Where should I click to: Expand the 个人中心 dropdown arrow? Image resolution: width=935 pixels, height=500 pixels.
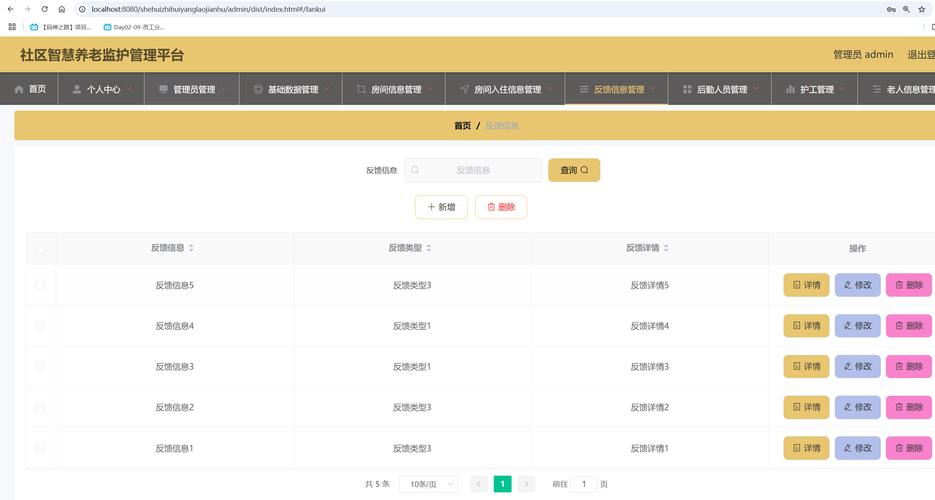(129, 89)
